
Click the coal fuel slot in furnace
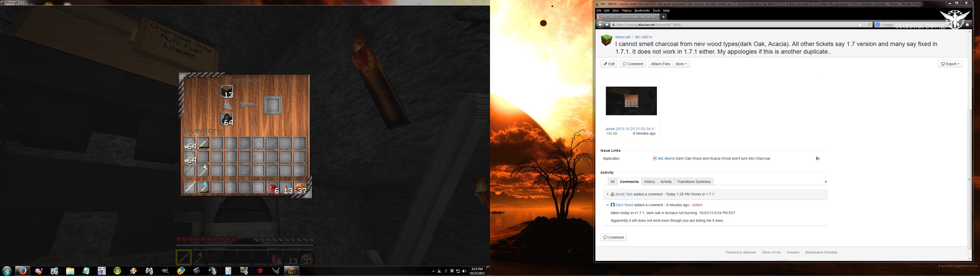pos(227,119)
